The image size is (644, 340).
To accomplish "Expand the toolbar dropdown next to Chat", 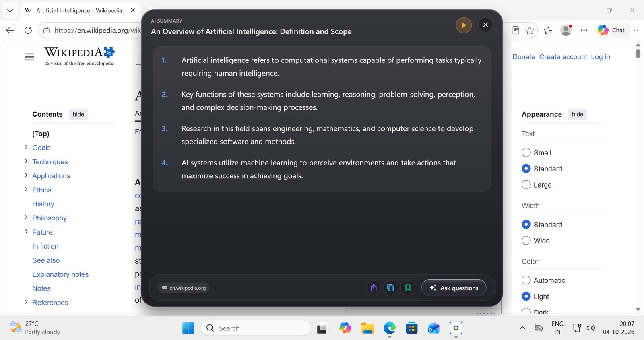I will 636,30.
